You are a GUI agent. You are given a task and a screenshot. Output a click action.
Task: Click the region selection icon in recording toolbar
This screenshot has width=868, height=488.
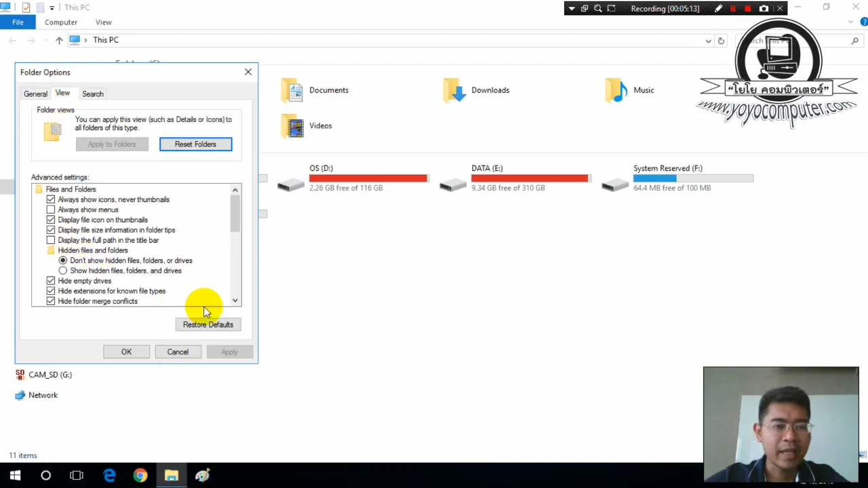(x=611, y=8)
